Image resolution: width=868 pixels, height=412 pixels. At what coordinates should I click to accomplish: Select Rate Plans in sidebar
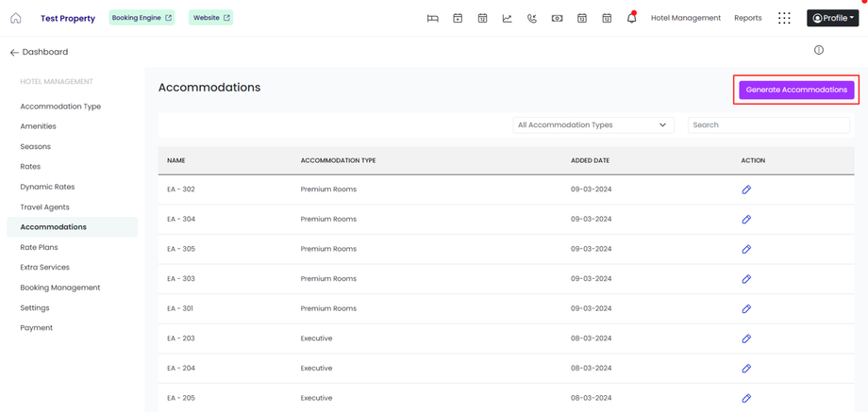pyautogui.click(x=39, y=247)
